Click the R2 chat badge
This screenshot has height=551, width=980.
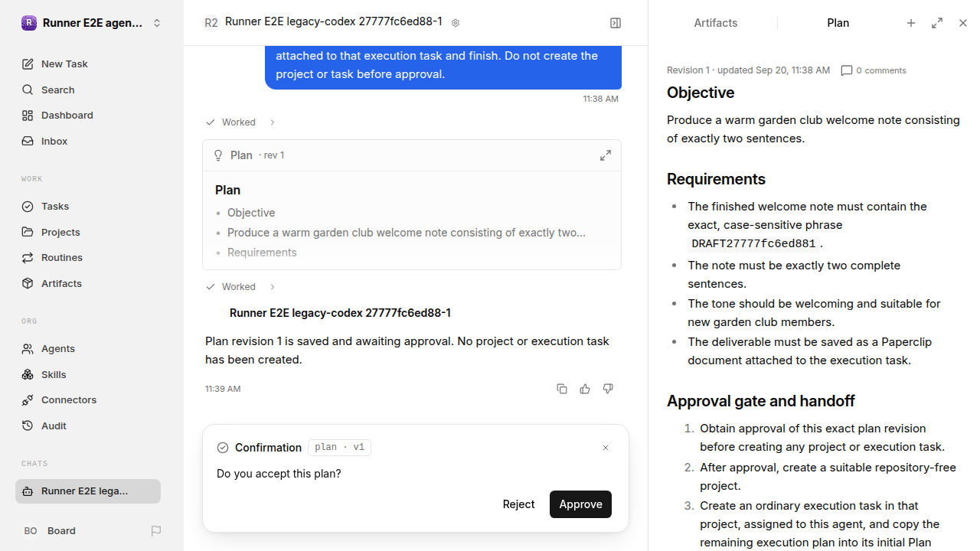[x=211, y=23]
